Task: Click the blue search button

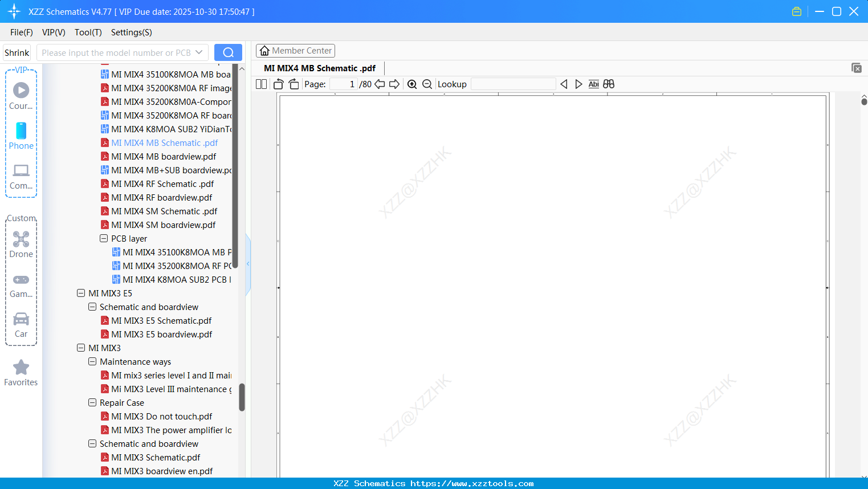Action: point(228,52)
